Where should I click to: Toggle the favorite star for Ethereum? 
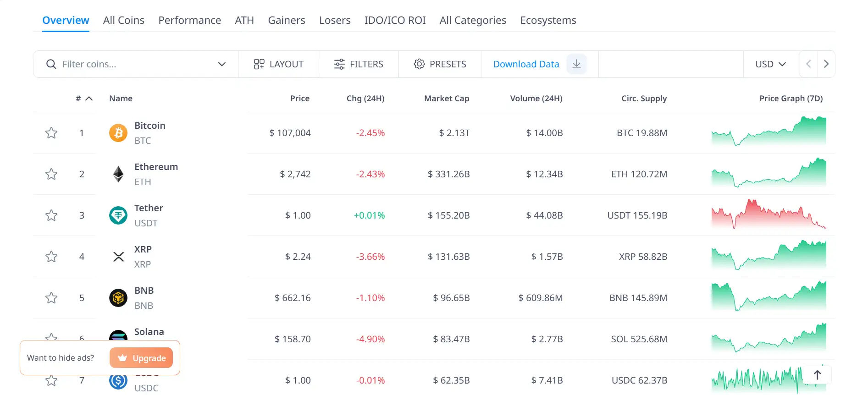51,174
